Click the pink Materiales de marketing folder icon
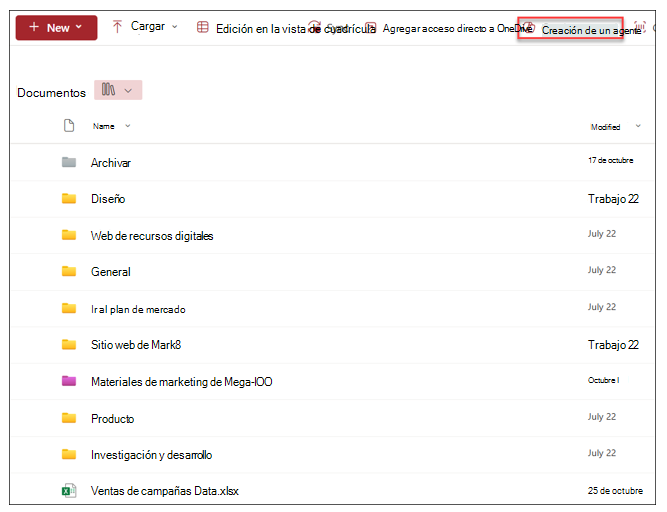Screen dimensions: 667x512 69,381
